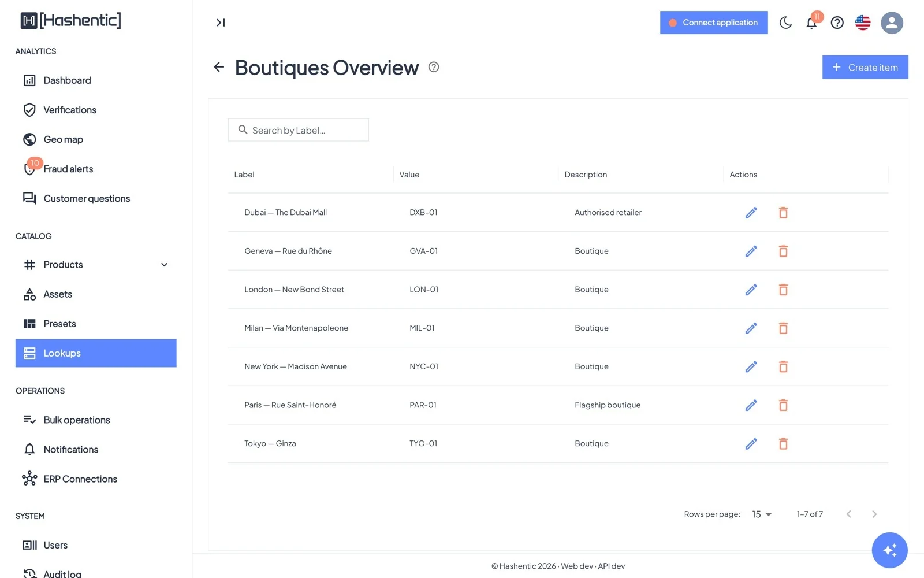Click the LON-01 value
Viewport: 924px width, 578px height.
[x=424, y=290]
